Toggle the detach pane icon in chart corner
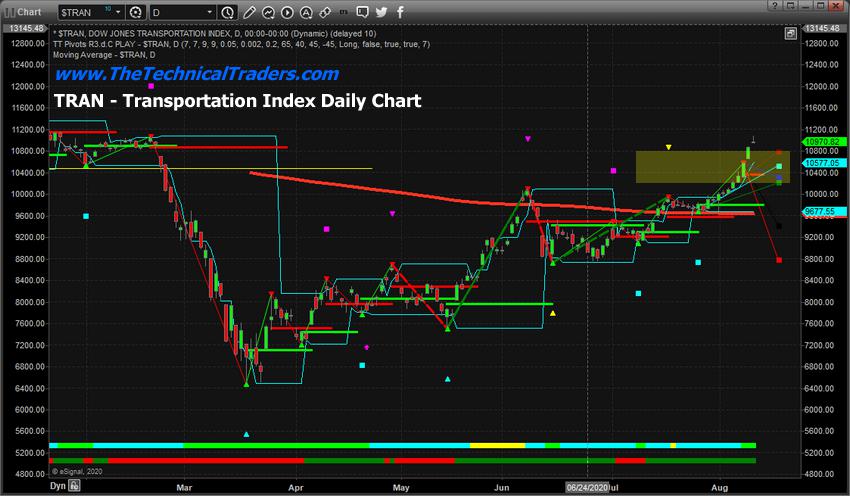Viewport: 850px width, 496px height. point(790,34)
